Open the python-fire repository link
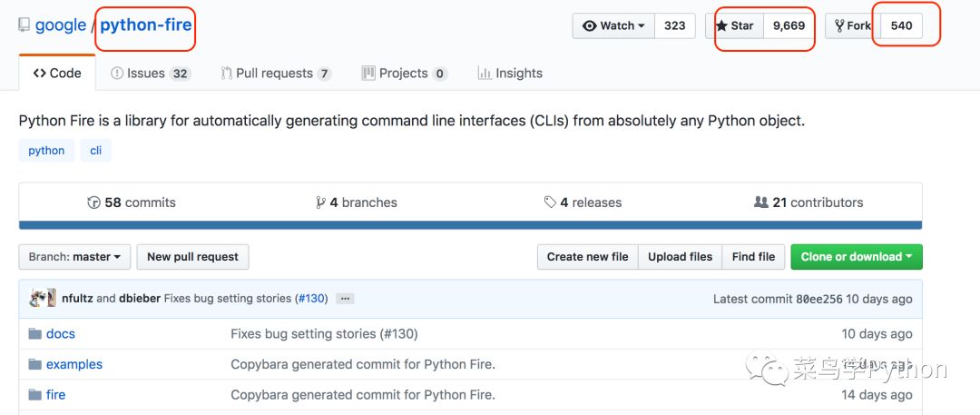This screenshot has height=415, width=980. [146, 25]
